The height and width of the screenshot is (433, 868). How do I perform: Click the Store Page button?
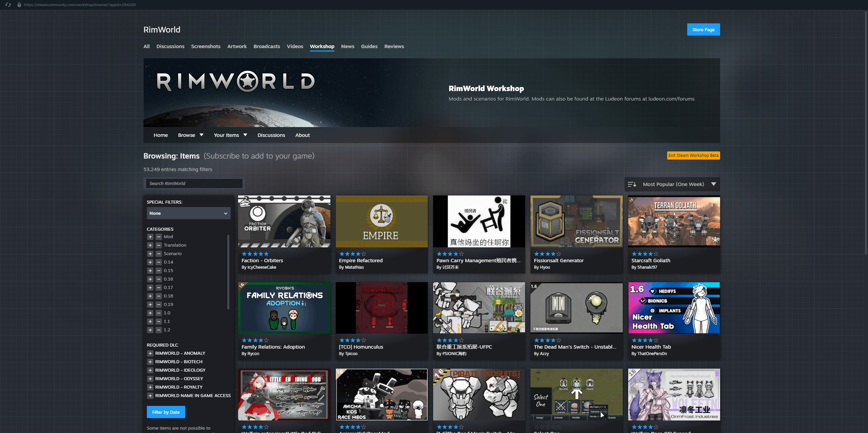point(703,30)
